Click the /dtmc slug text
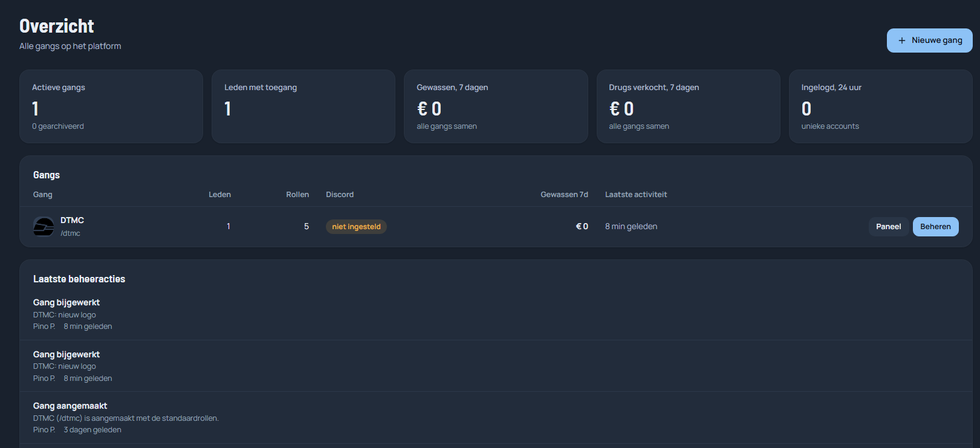The height and width of the screenshot is (448, 980). (x=70, y=233)
